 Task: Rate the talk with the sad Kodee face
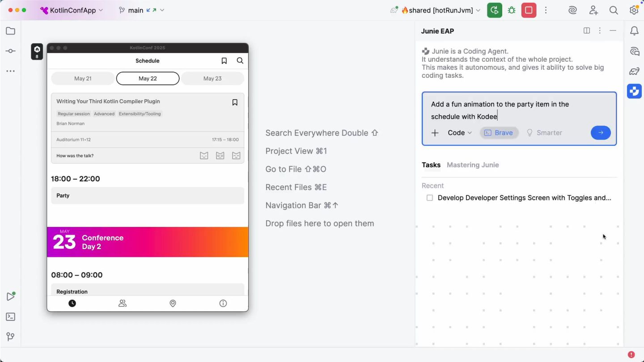tap(204, 156)
